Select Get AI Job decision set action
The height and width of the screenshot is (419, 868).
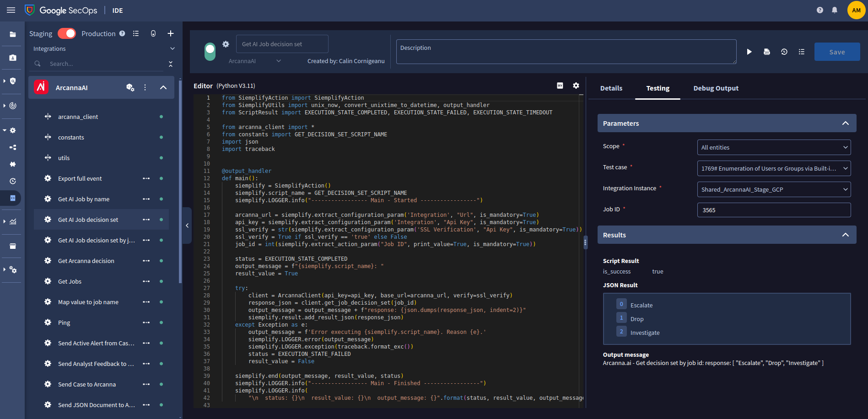click(101, 220)
